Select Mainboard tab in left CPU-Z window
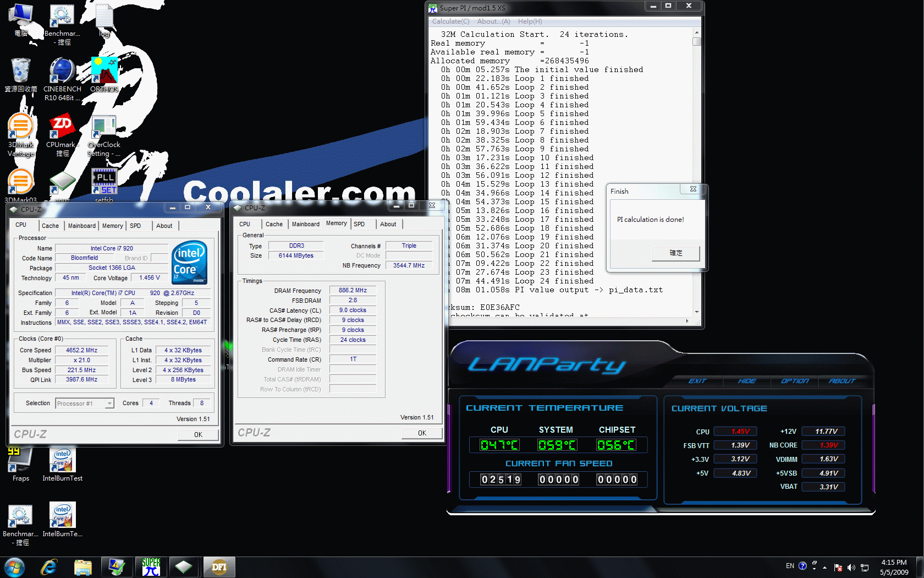Image resolution: width=924 pixels, height=578 pixels. (x=81, y=226)
